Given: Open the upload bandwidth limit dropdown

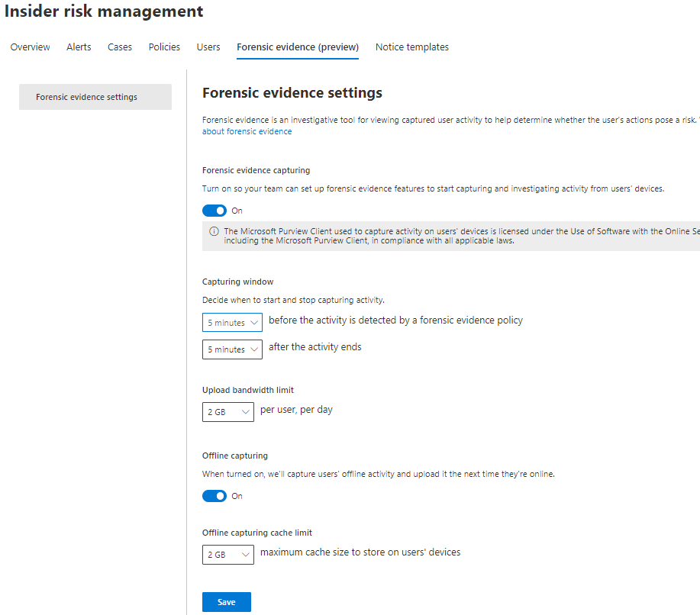Looking at the screenshot, I should point(227,411).
